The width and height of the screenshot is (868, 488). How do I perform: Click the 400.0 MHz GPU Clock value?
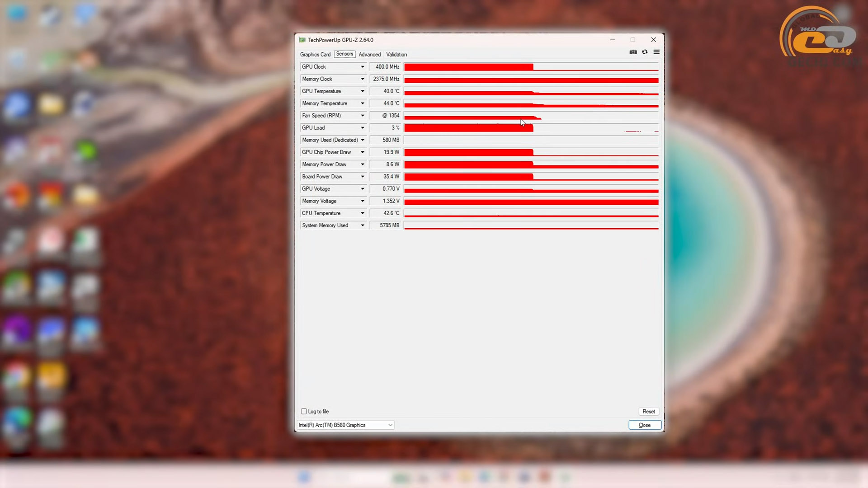click(385, 67)
